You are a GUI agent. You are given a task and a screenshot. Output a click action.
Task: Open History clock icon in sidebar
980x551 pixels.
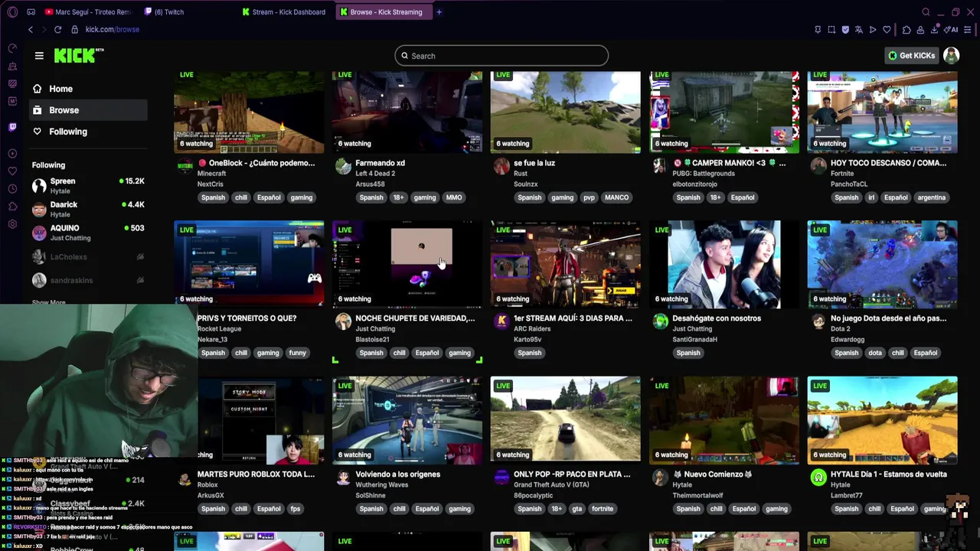point(12,189)
